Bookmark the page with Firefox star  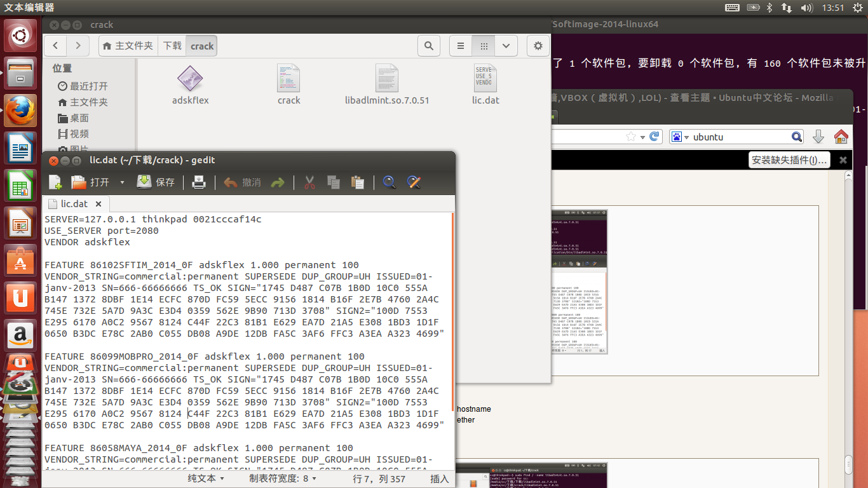(x=631, y=137)
